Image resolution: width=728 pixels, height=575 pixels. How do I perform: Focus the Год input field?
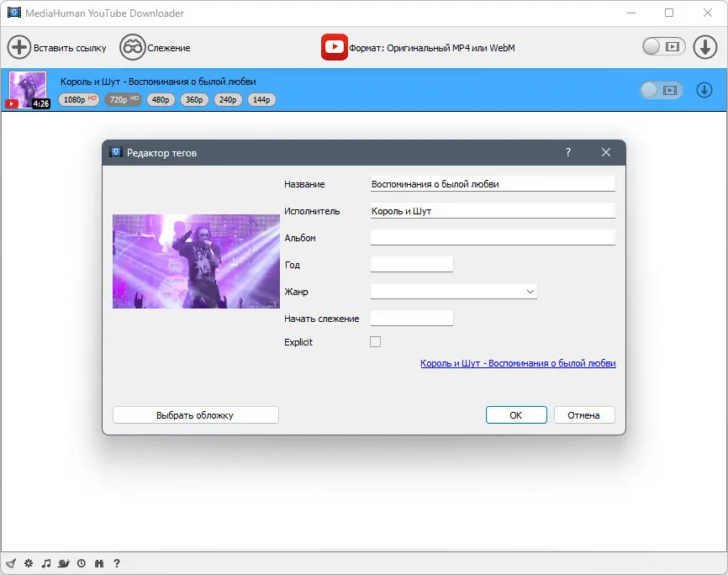[x=411, y=264]
